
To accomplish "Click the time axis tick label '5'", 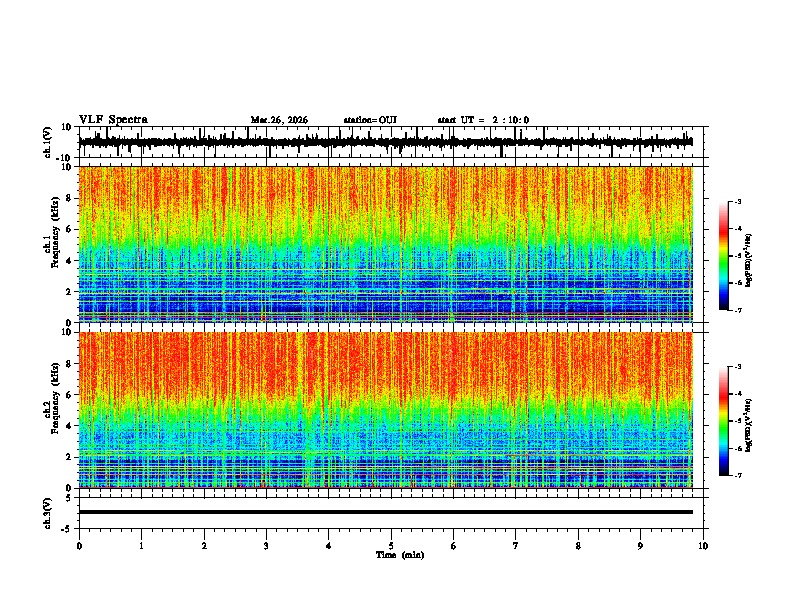I will [x=391, y=546].
